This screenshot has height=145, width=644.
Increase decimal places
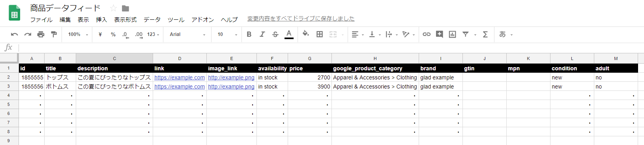coord(139,35)
